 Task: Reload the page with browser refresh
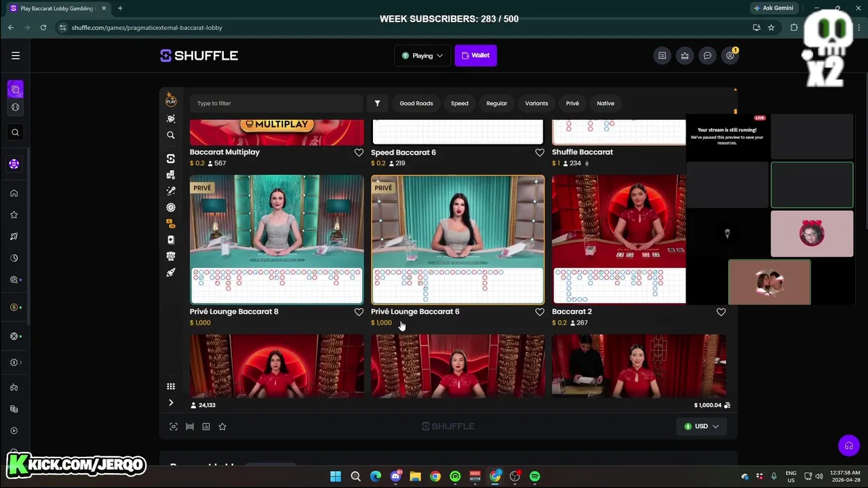[x=43, y=28]
